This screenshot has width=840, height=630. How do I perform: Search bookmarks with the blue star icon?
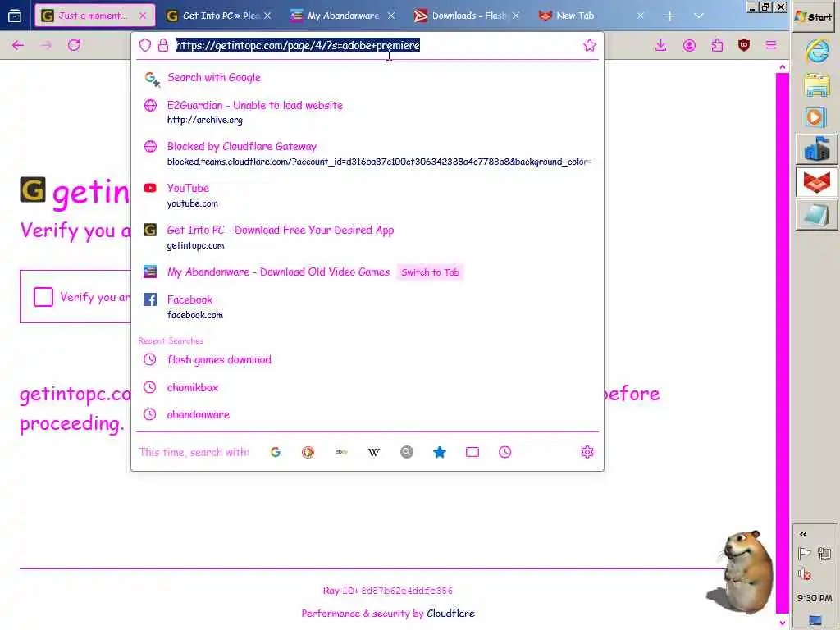[x=440, y=452]
